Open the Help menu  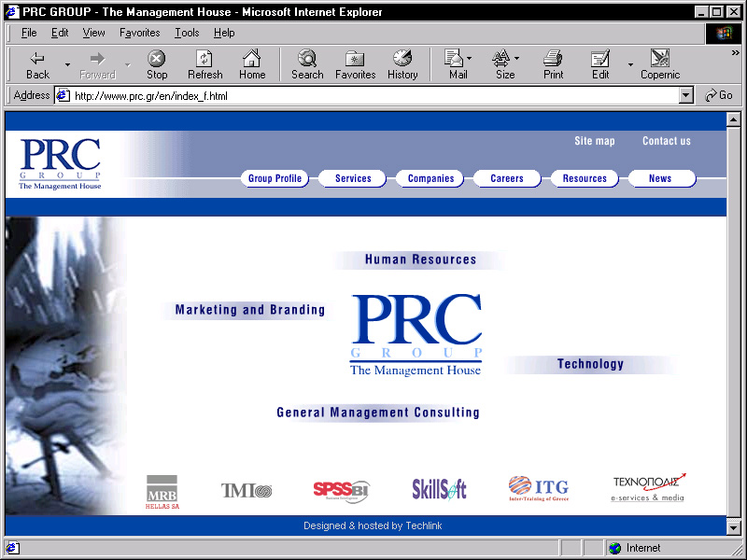click(224, 33)
